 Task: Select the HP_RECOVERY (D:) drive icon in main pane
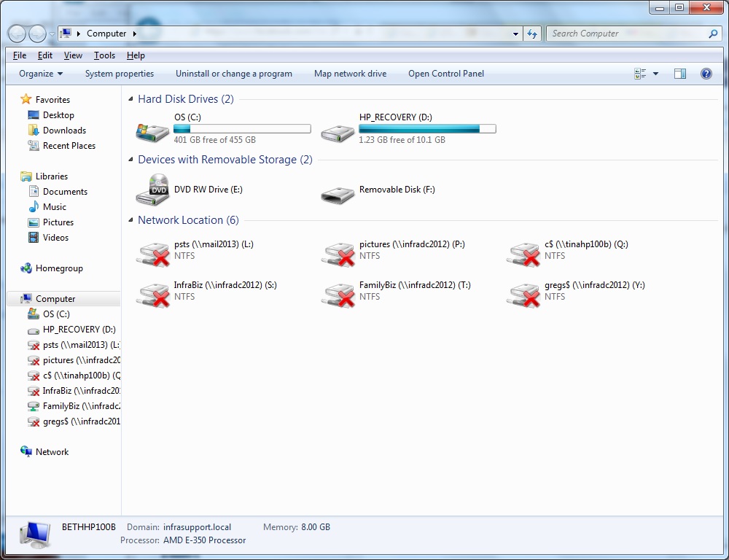pos(338,133)
